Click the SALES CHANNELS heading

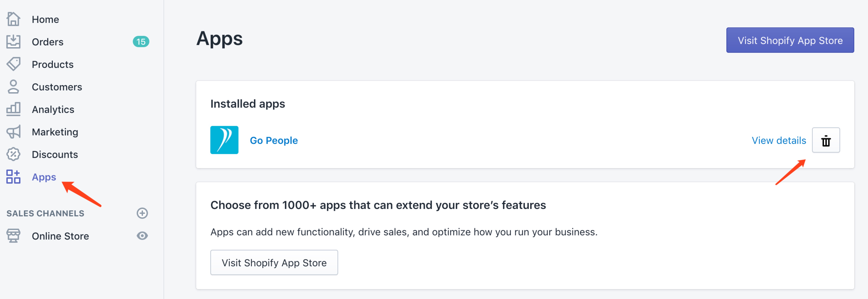click(45, 214)
